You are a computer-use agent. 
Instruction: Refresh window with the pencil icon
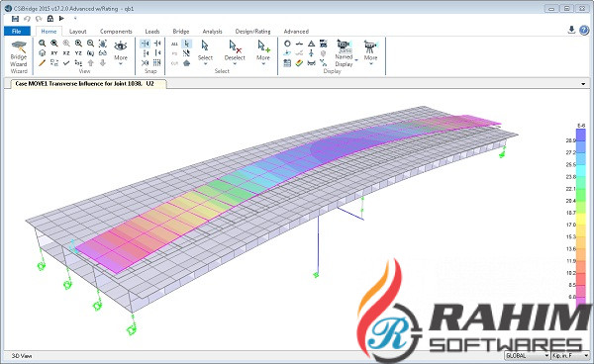[42, 63]
